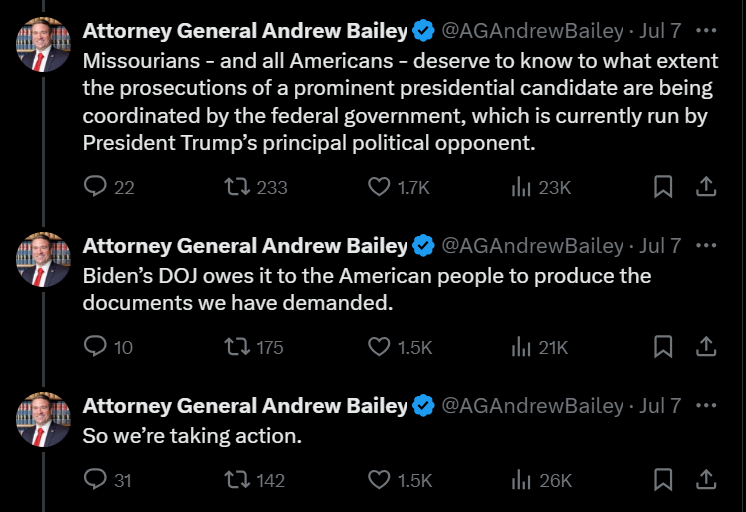Image resolution: width=746 pixels, height=512 pixels.
Task: Bookmark the 'Missourians' tweet
Action: [662, 187]
